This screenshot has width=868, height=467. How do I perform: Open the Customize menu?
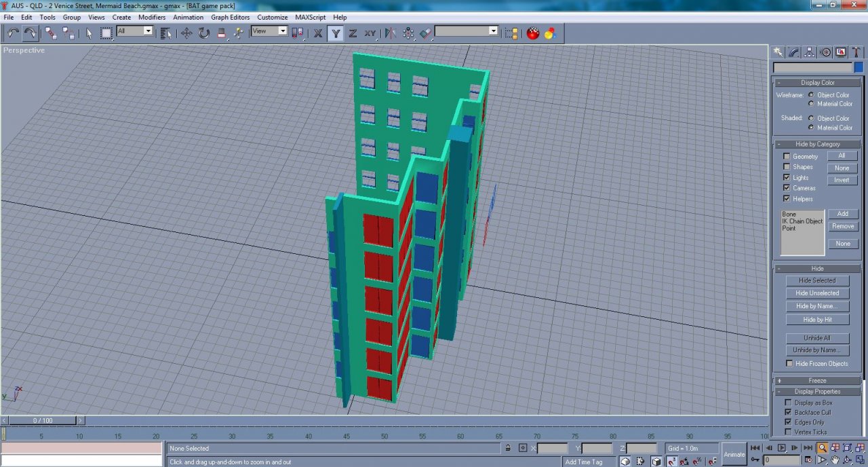(272, 17)
